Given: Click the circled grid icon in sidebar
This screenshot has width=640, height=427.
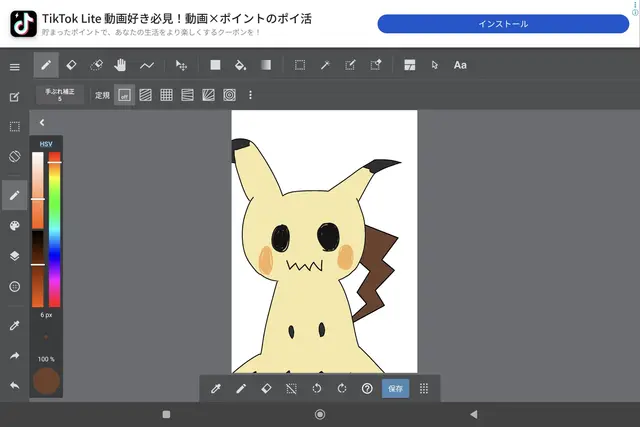Looking at the screenshot, I should [15, 287].
